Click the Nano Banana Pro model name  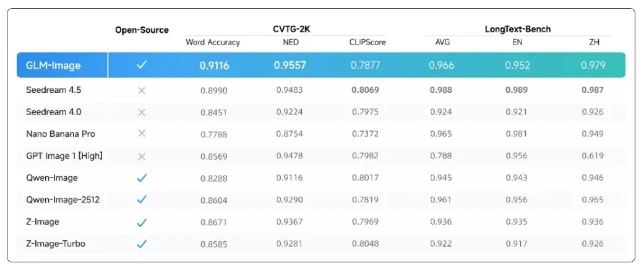[61, 134]
